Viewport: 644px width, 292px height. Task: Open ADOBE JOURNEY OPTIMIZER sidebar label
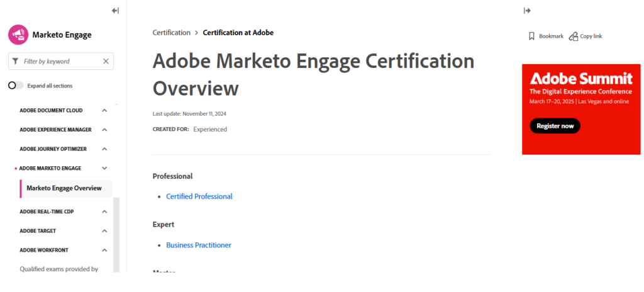coord(53,149)
